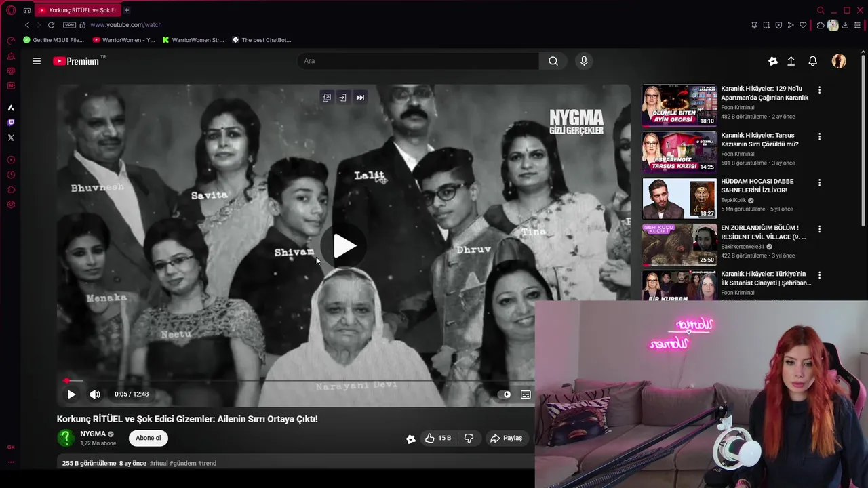
Task: Mute the video volume
Action: pos(95,394)
